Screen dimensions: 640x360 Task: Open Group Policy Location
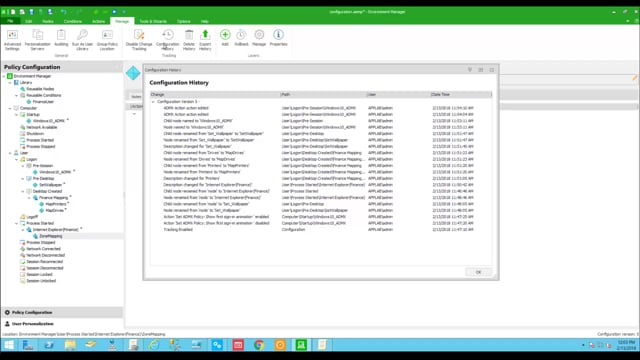107,40
